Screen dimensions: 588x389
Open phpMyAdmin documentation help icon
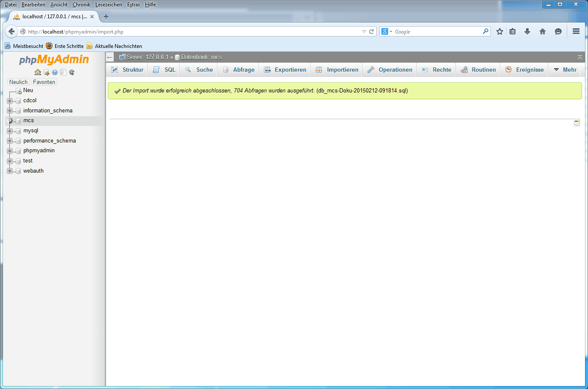55,72
